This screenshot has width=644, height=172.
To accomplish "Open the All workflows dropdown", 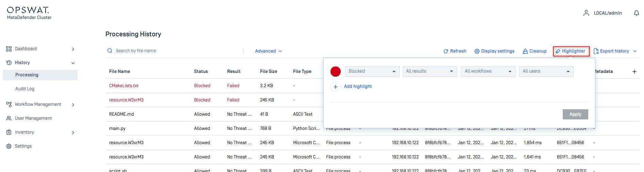I will tap(488, 71).
